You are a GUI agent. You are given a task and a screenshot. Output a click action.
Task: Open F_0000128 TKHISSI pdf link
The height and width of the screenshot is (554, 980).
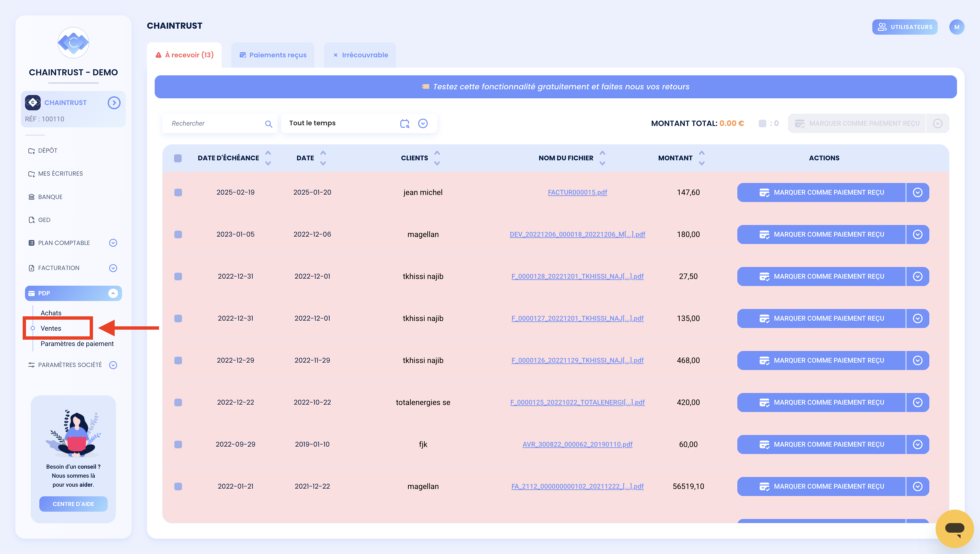point(577,277)
